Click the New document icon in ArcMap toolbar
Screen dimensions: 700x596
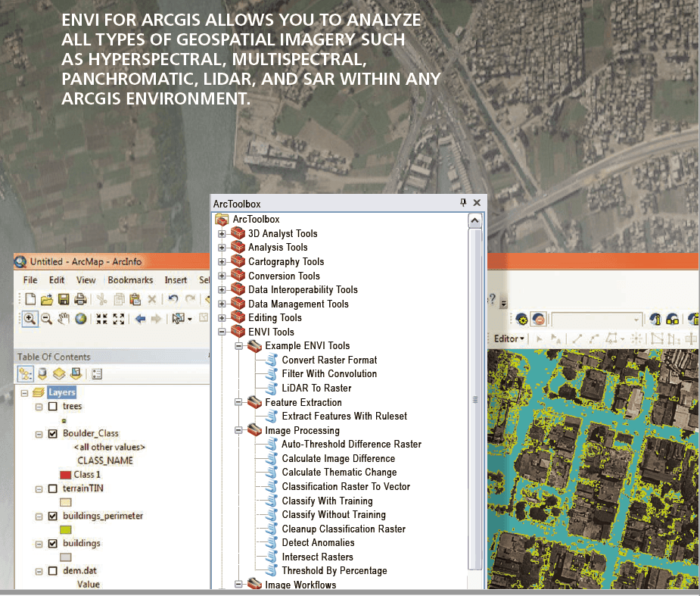[x=30, y=299]
